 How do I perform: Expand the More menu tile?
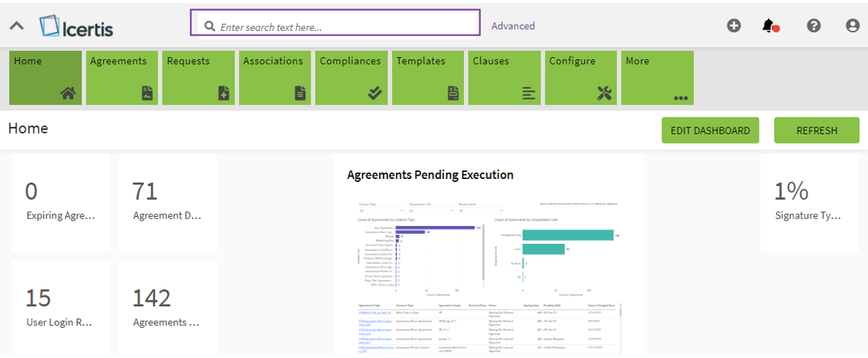(x=657, y=78)
